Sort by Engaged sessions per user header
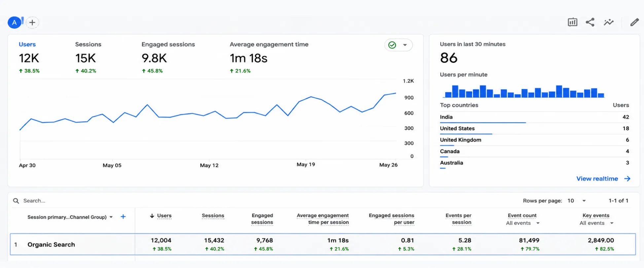The width and height of the screenshot is (644, 268). [391, 219]
